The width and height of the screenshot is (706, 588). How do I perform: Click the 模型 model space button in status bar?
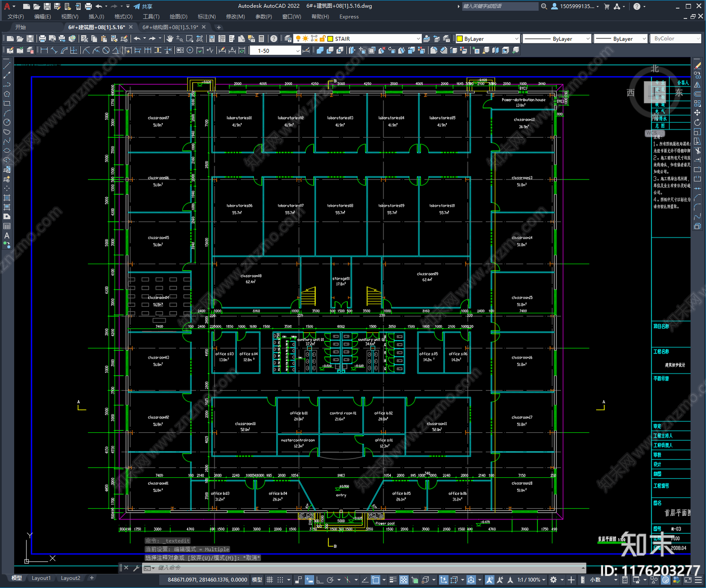tap(257, 580)
